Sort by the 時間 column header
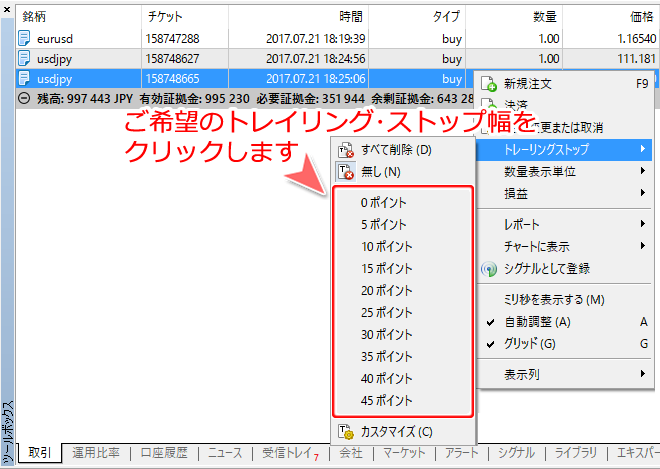660x469 pixels. click(298, 17)
